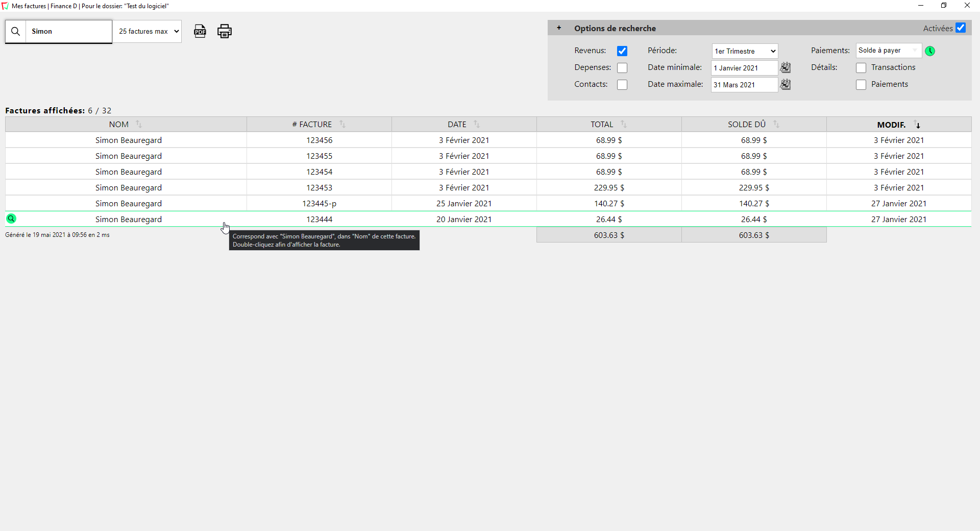Image resolution: width=980 pixels, height=531 pixels.
Task: Export the invoice list to PDF
Action: [x=200, y=31]
